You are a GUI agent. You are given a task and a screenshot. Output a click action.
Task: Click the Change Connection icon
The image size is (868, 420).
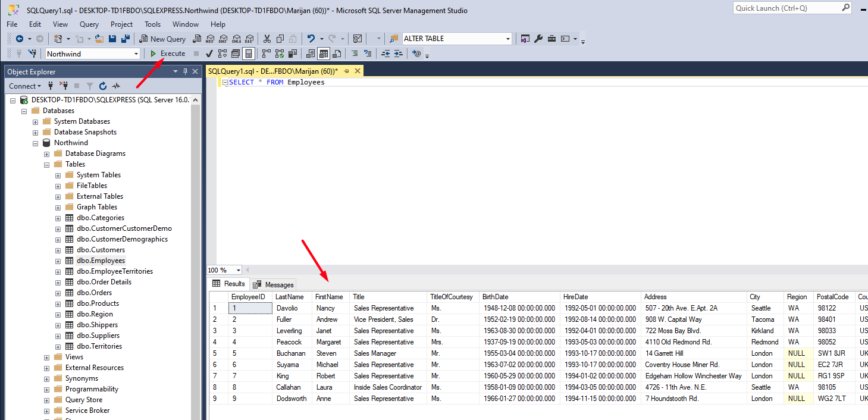coord(33,54)
